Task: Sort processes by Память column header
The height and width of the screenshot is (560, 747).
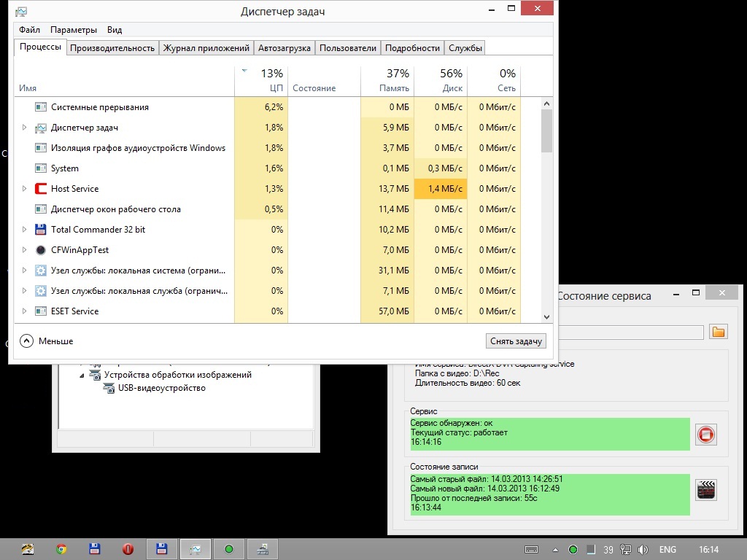Action: [387, 80]
